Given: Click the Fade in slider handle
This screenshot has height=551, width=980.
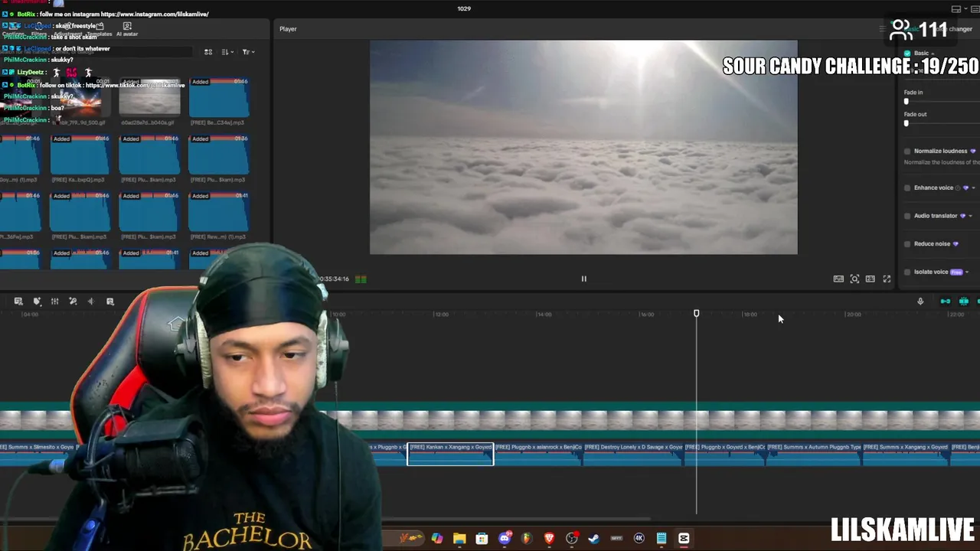Looking at the screenshot, I should (x=906, y=102).
